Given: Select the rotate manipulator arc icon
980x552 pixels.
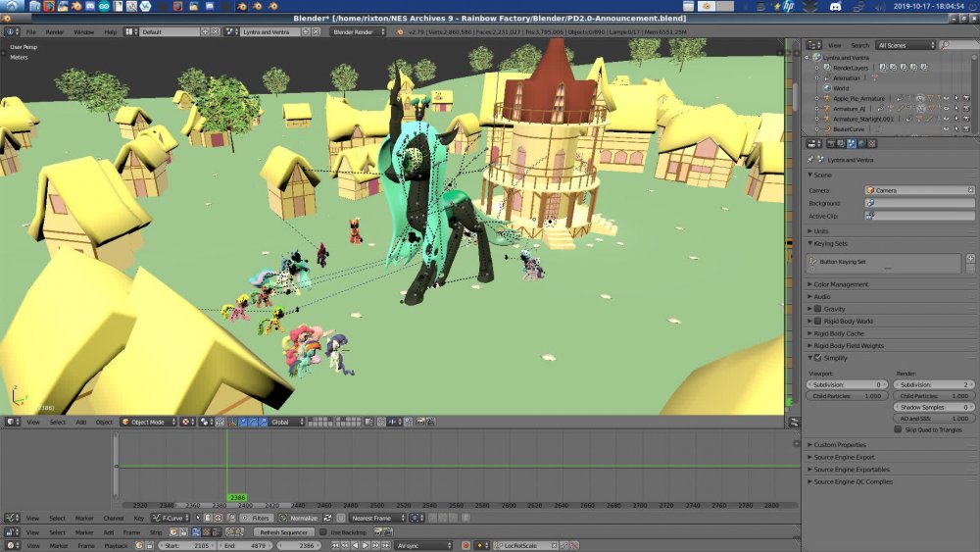Looking at the screenshot, I should [x=253, y=422].
